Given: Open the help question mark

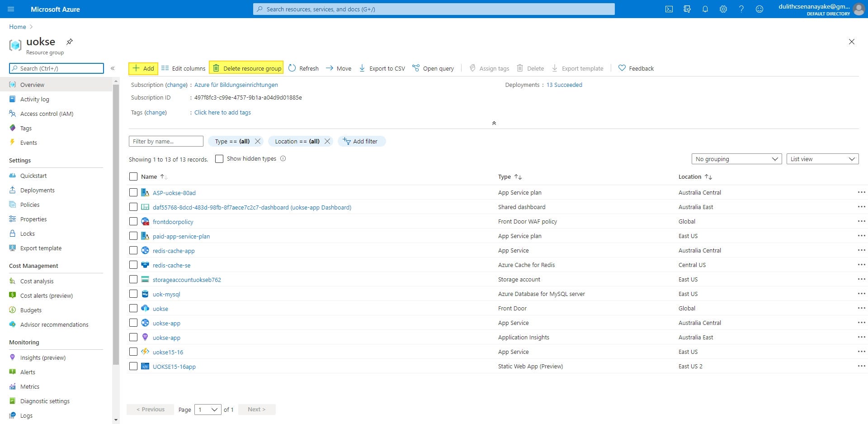Looking at the screenshot, I should [x=741, y=9].
